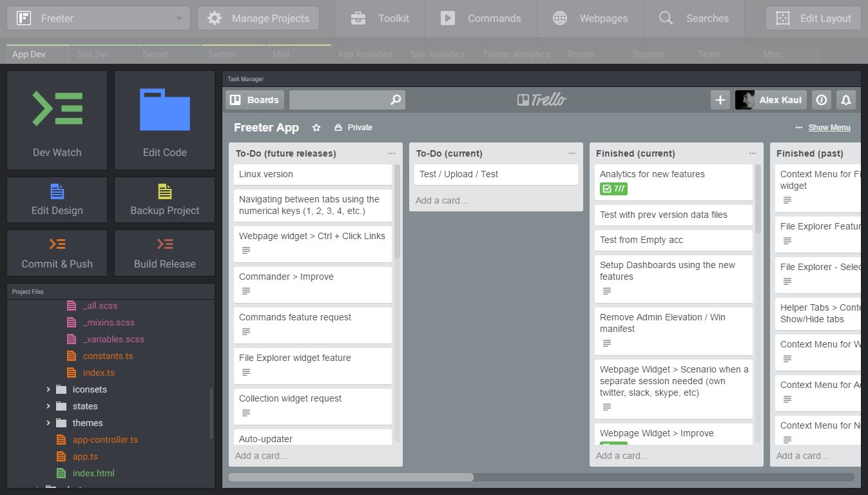Launch the Dev Watch command icon
The width and height of the screenshot is (868, 495).
coord(57,108)
